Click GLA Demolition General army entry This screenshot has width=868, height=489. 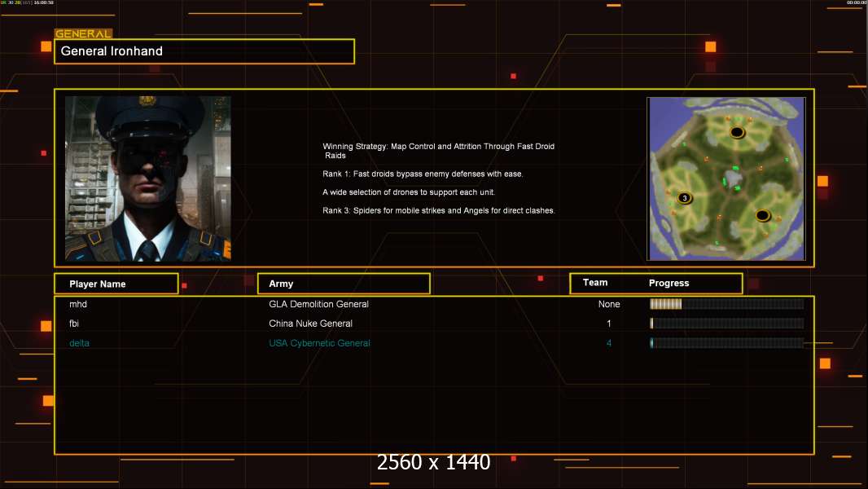[319, 304]
